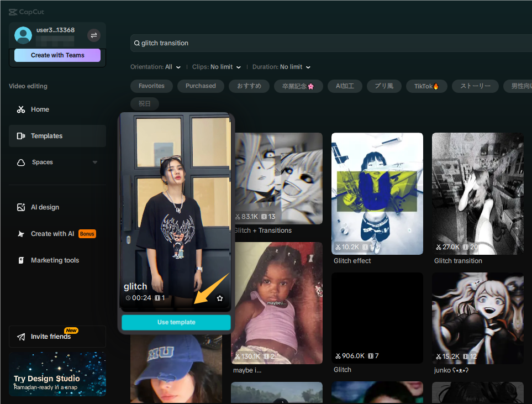Open the Try Design Studio banner
The width and height of the screenshot is (532, 404).
[x=57, y=374]
